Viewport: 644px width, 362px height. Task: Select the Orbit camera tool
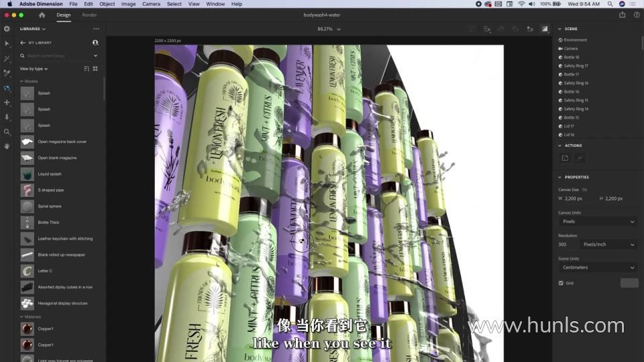click(7, 88)
